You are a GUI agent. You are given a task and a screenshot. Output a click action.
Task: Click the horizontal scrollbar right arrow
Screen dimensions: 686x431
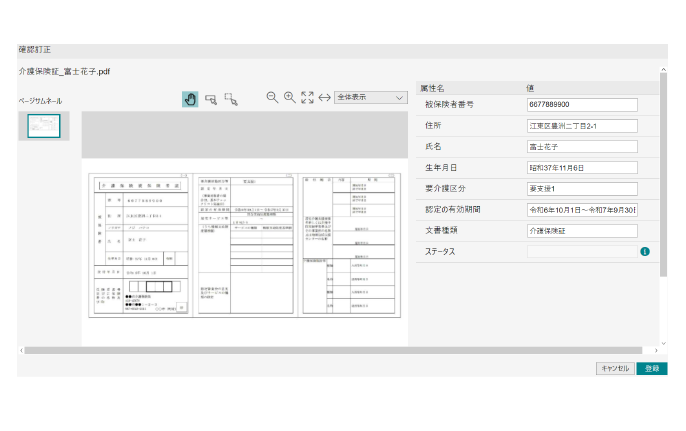point(656,350)
